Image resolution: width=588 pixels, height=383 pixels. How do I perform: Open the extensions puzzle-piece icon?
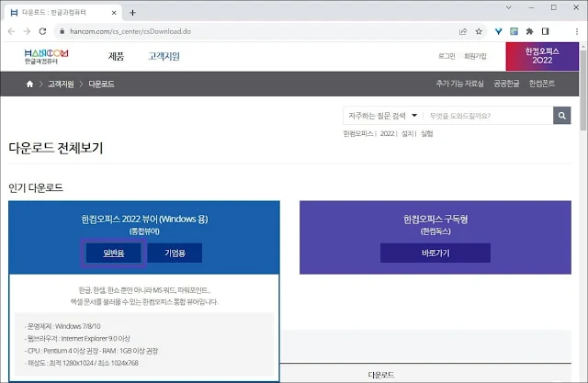point(529,31)
